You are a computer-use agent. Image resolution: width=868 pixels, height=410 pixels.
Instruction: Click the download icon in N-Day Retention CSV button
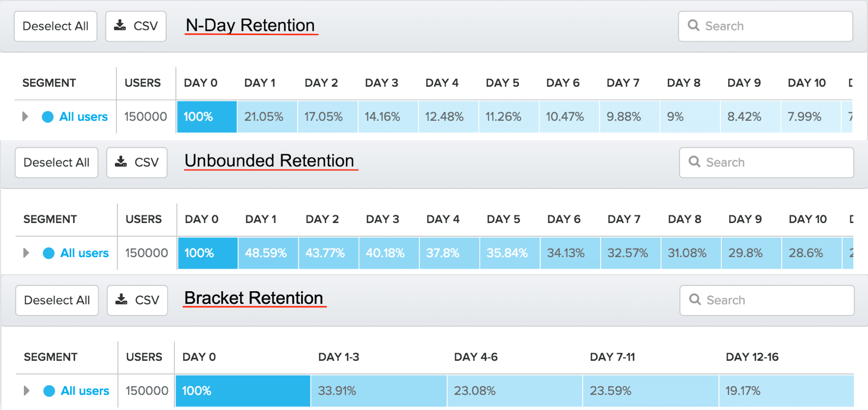tap(120, 25)
